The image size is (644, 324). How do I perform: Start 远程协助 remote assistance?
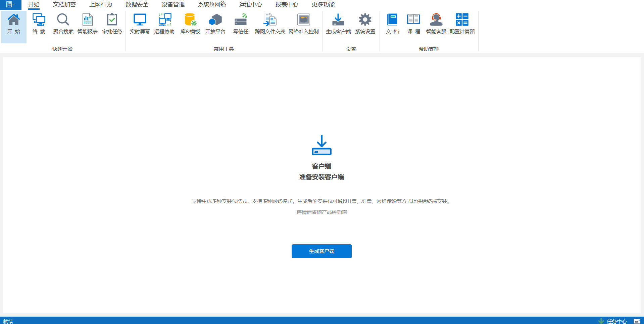point(164,24)
